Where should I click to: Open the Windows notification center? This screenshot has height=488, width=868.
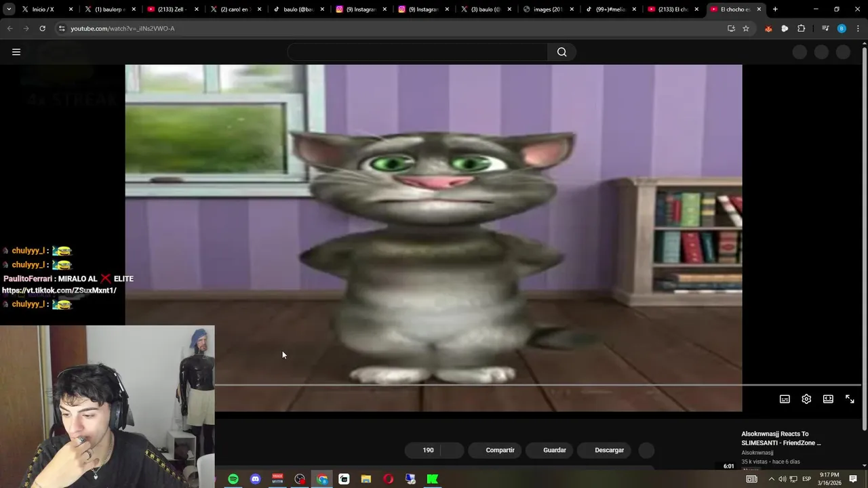pos(853,479)
